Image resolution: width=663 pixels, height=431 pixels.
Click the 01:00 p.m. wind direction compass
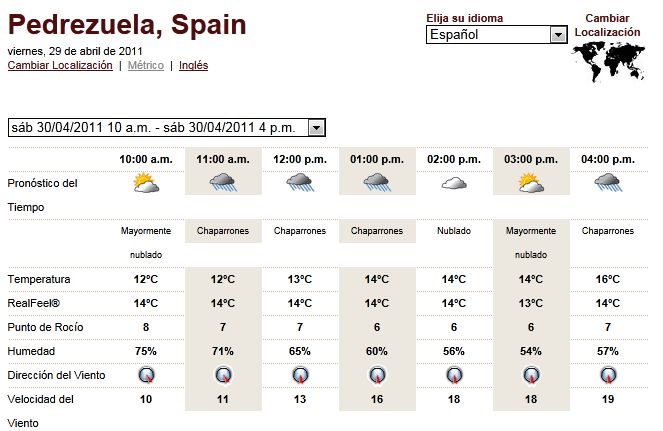click(377, 375)
